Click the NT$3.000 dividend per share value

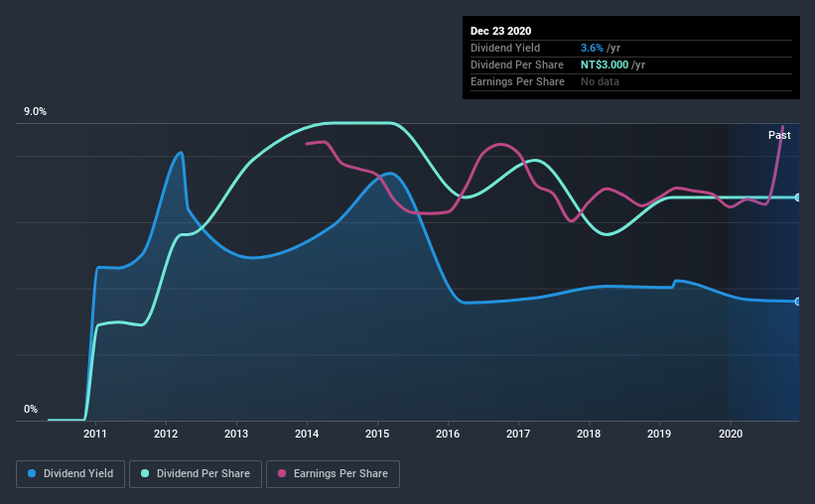(x=605, y=64)
